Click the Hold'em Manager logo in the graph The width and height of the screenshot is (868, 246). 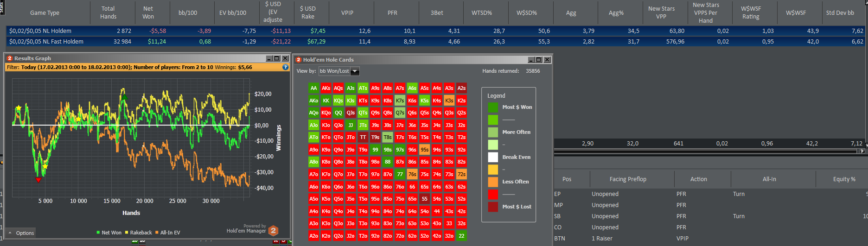tap(274, 230)
